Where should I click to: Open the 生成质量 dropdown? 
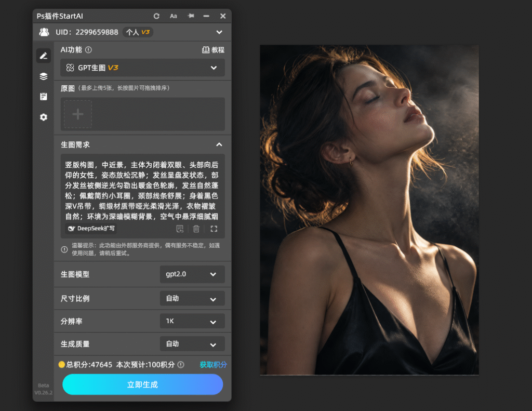pos(192,344)
